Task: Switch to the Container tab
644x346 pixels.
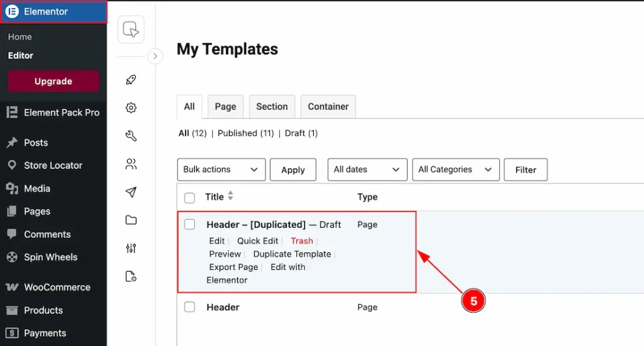Action: point(328,107)
